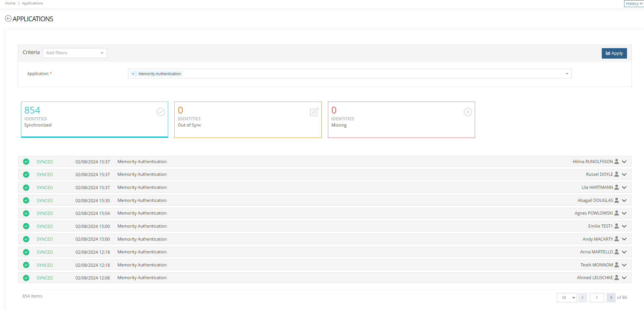Click the green synced check for Russel DOYLE
Image resolution: width=644 pixels, height=310 pixels.
pos(26,174)
